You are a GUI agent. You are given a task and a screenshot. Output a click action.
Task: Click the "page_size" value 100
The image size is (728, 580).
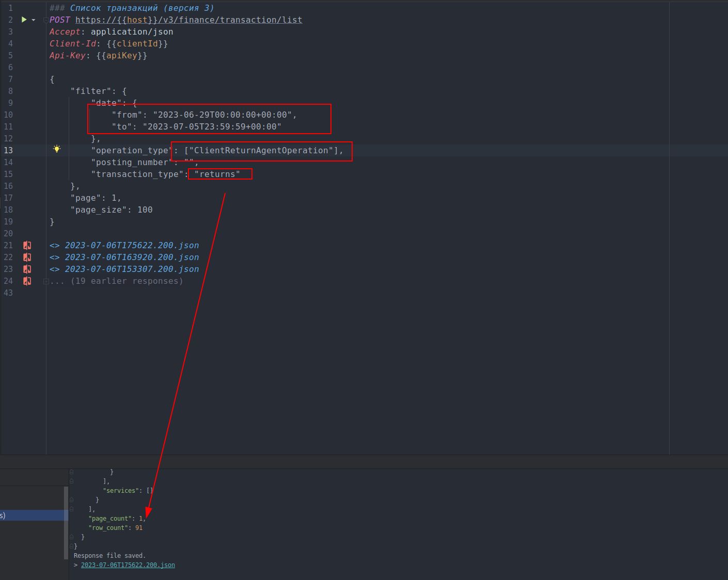(x=145, y=210)
